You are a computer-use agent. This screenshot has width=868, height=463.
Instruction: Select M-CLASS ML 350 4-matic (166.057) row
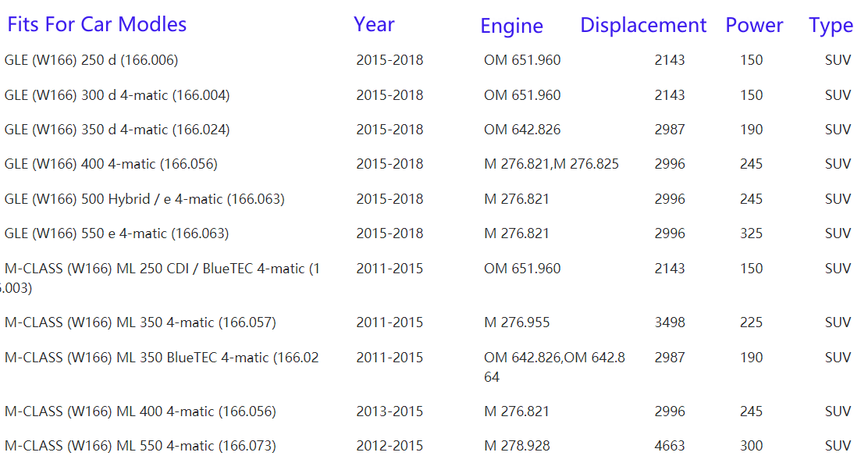pyautogui.click(x=141, y=322)
